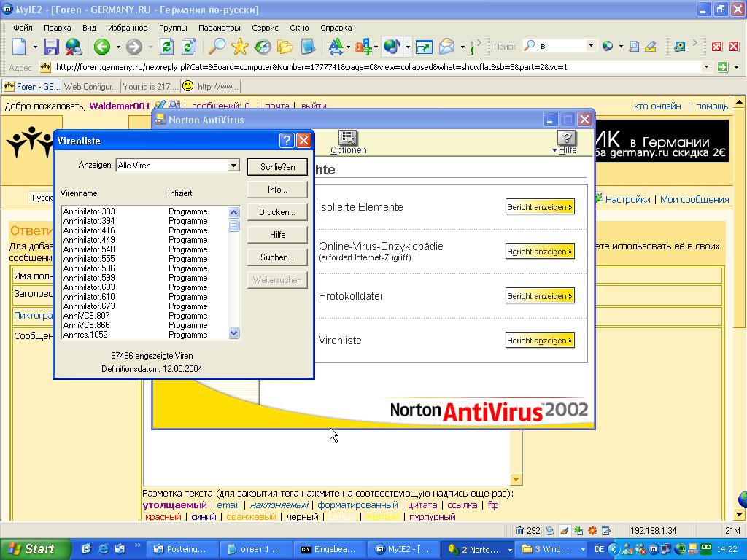Open the dropdown arrow beside the Back button
The width and height of the screenshot is (747, 560).
tap(117, 47)
